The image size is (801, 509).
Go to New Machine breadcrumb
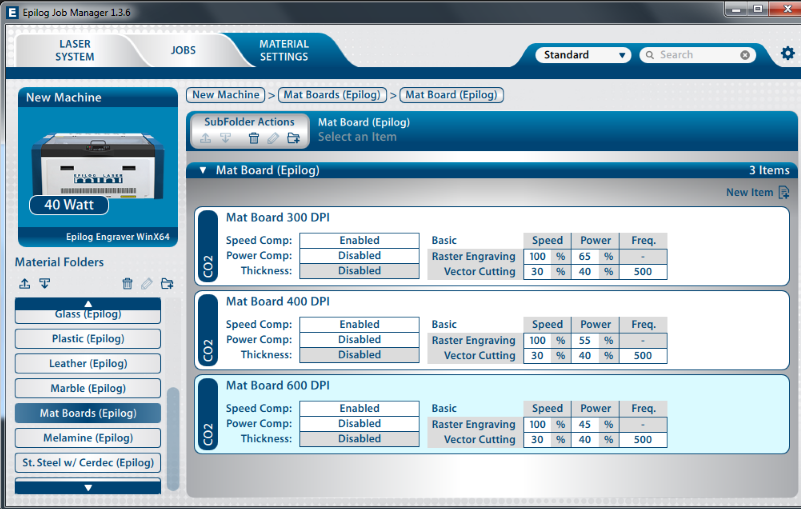coord(226,95)
